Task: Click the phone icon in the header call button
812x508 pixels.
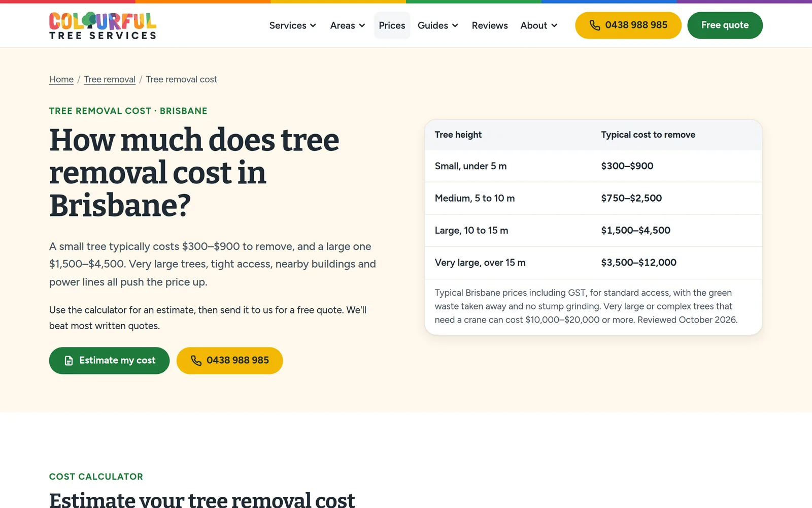Action: click(595, 25)
